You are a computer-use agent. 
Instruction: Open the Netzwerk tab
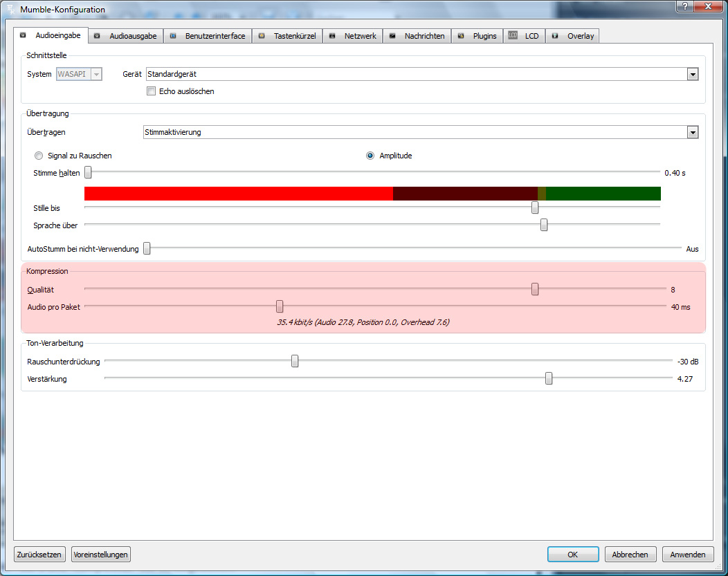(353, 36)
